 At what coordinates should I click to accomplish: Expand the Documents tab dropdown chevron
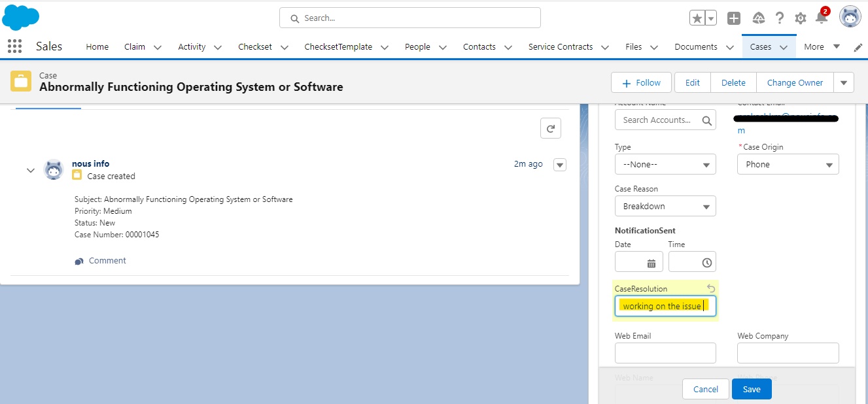[730, 47]
